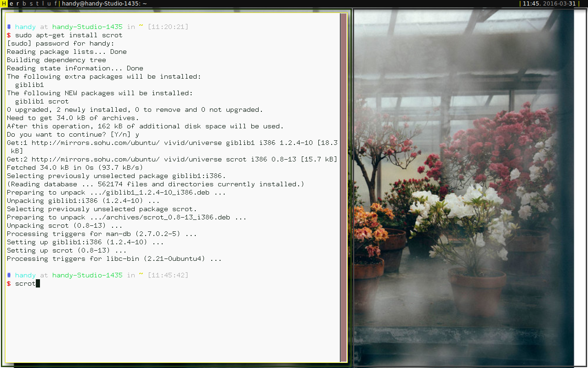Click 'Setting up giblib1:i386 (1.2.4-10) ...' line
Viewport: 588px width, 368px height.
pos(85,242)
